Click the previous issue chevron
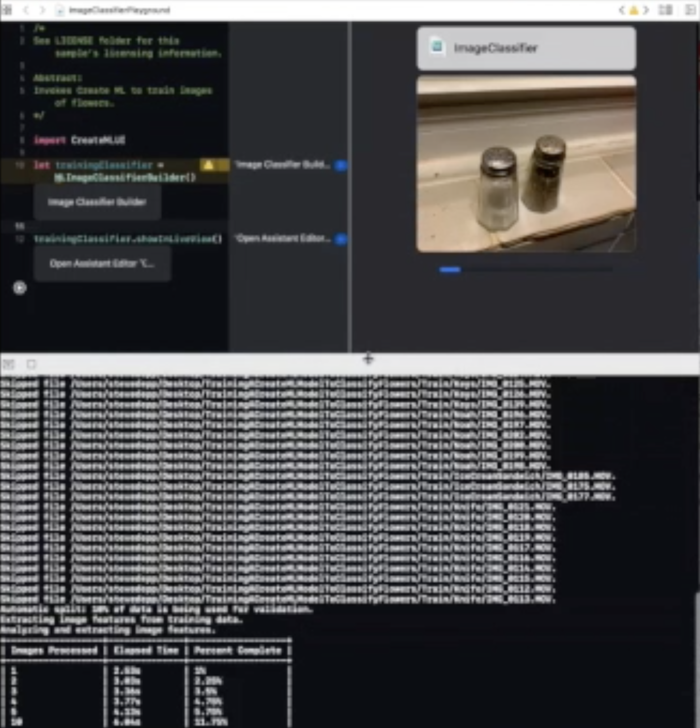This screenshot has height=728, width=700. 622,10
